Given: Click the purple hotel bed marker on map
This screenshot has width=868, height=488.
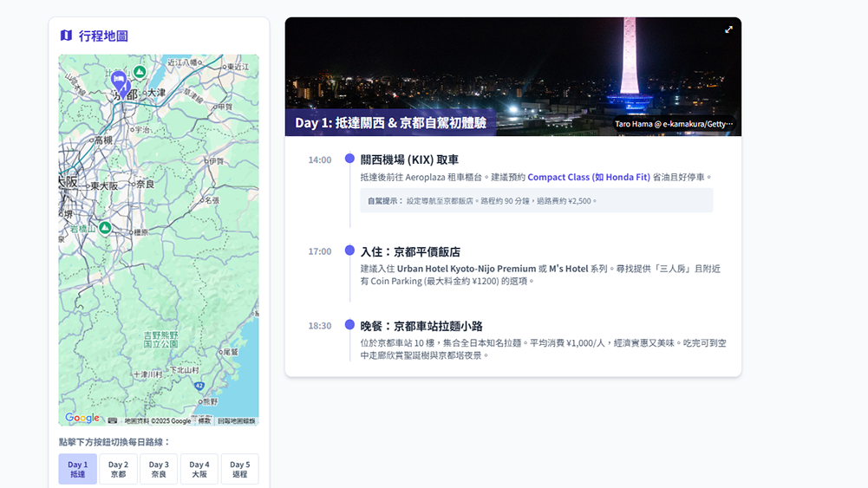Looking at the screenshot, I should [120, 81].
